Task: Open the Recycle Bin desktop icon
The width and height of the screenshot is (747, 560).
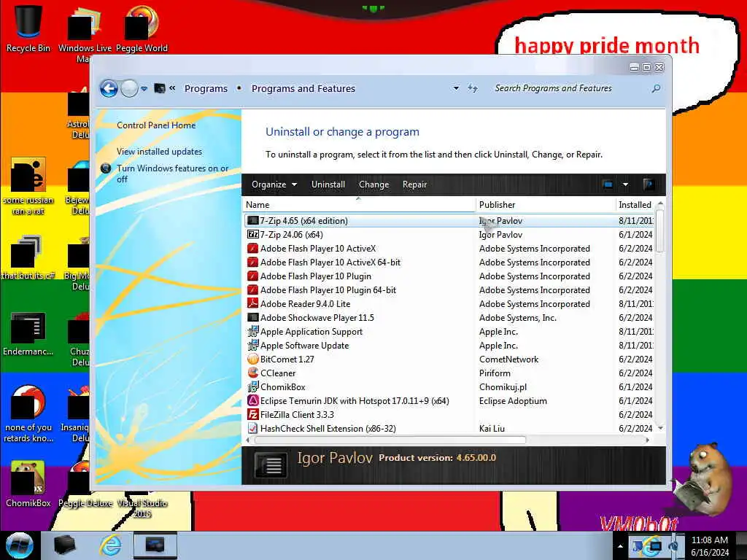Action: pos(28,28)
